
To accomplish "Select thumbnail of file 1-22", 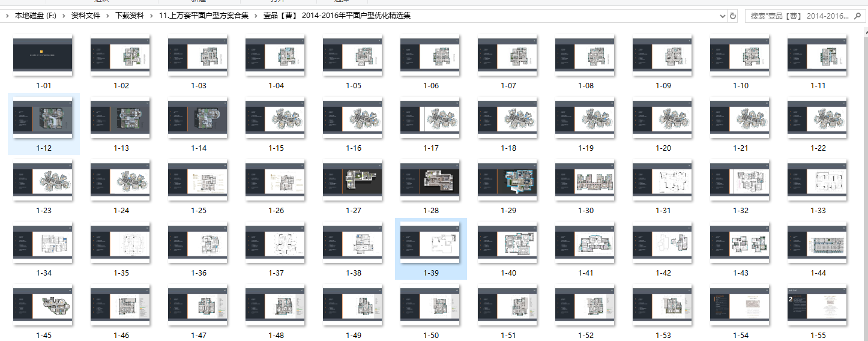I will (817, 117).
